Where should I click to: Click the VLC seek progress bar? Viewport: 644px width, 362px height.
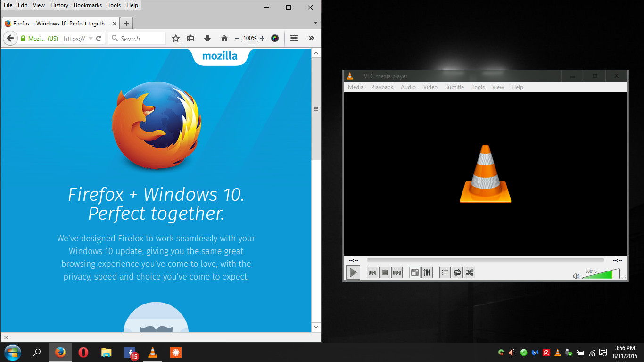tap(485, 260)
